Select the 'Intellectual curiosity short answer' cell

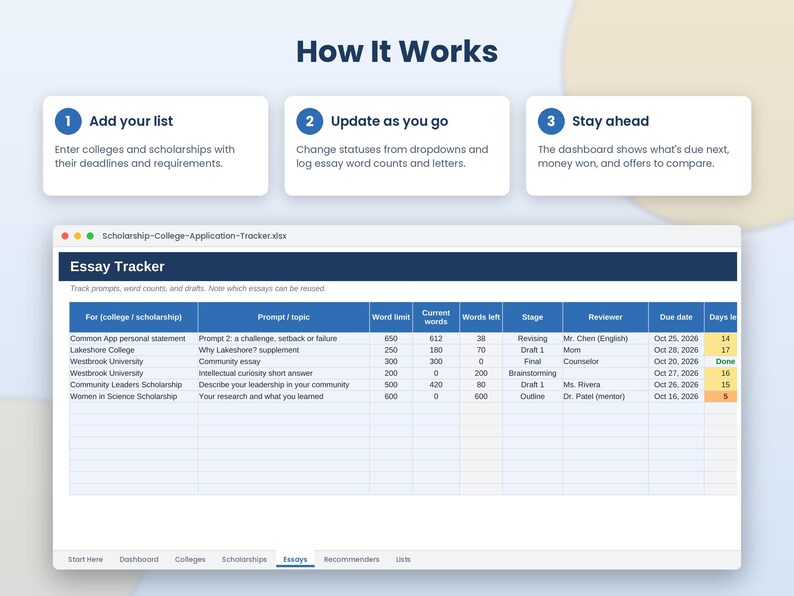pyautogui.click(x=284, y=373)
